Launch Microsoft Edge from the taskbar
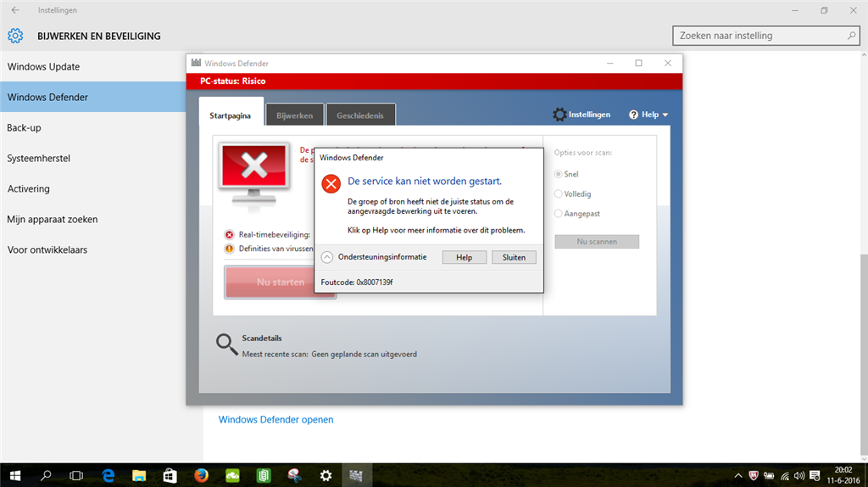The width and height of the screenshot is (868, 487). 108,475
